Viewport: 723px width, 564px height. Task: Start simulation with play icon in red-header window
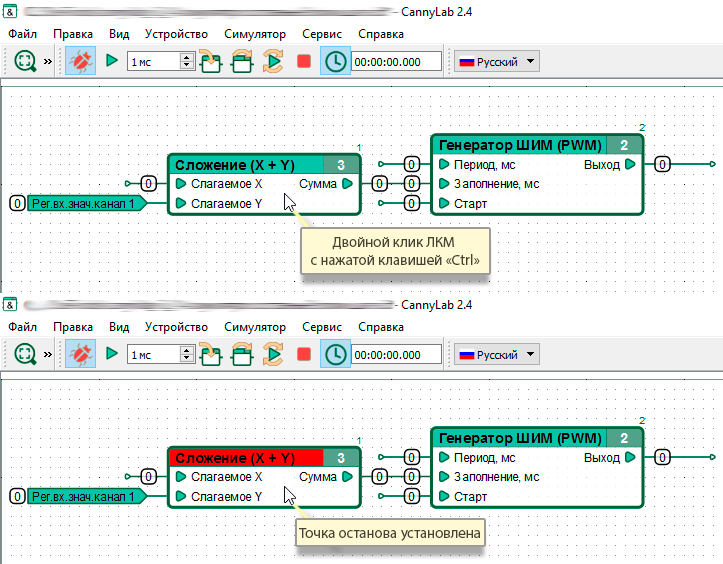[112, 354]
